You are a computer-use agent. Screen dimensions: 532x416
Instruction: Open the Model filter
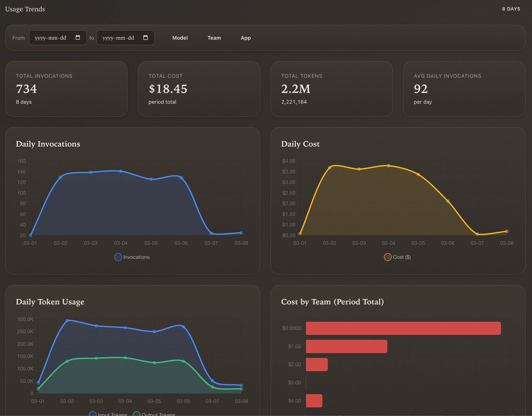[x=180, y=38]
